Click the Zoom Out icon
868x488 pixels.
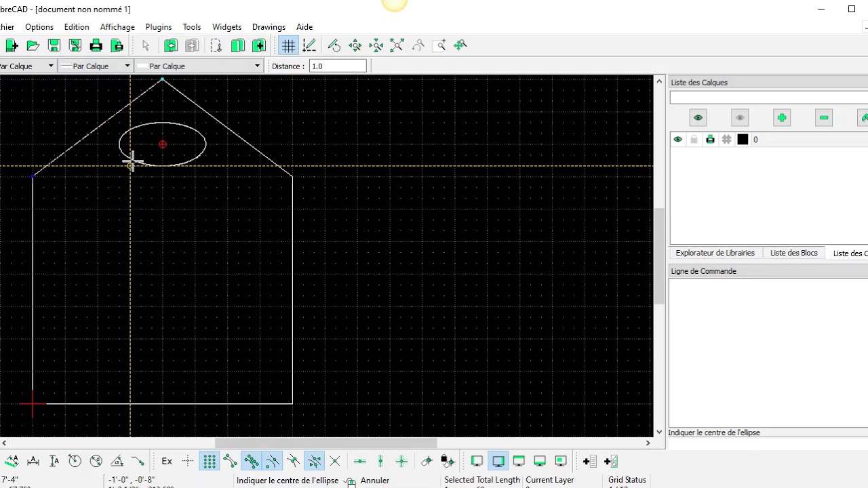[376, 45]
